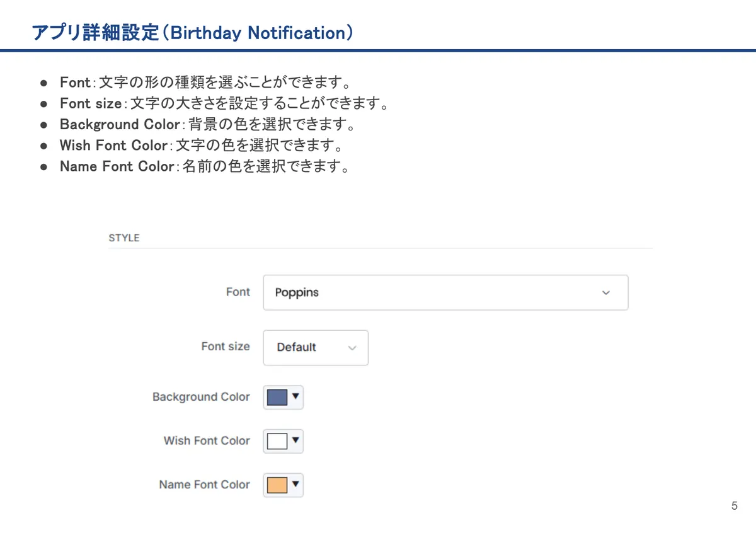The width and height of the screenshot is (756, 535).
Task: Click the Font field label
Action: 238,292
